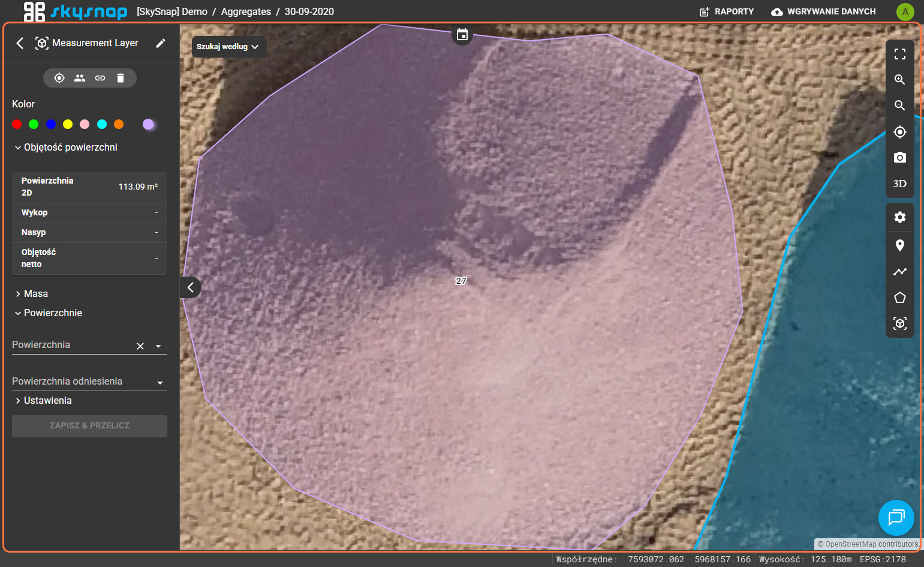
Task: Open the RAPORTY menu
Action: coord(727,11)
